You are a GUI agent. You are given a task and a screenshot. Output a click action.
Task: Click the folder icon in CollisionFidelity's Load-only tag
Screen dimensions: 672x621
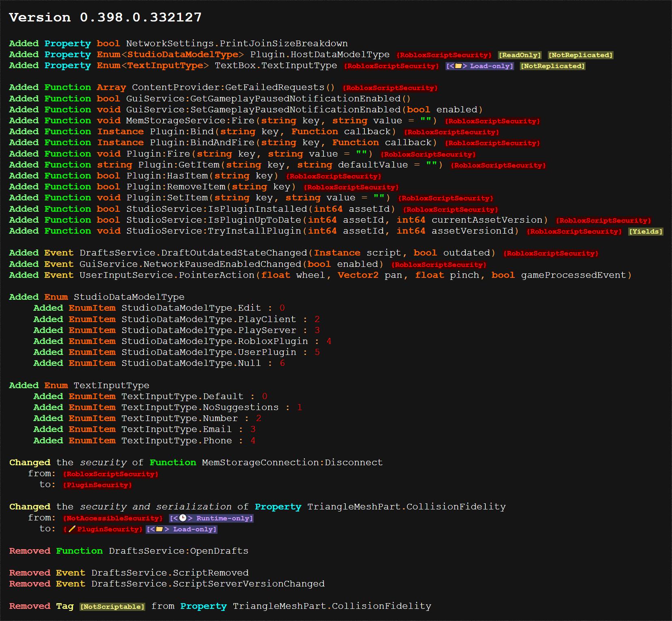[159, 529]
